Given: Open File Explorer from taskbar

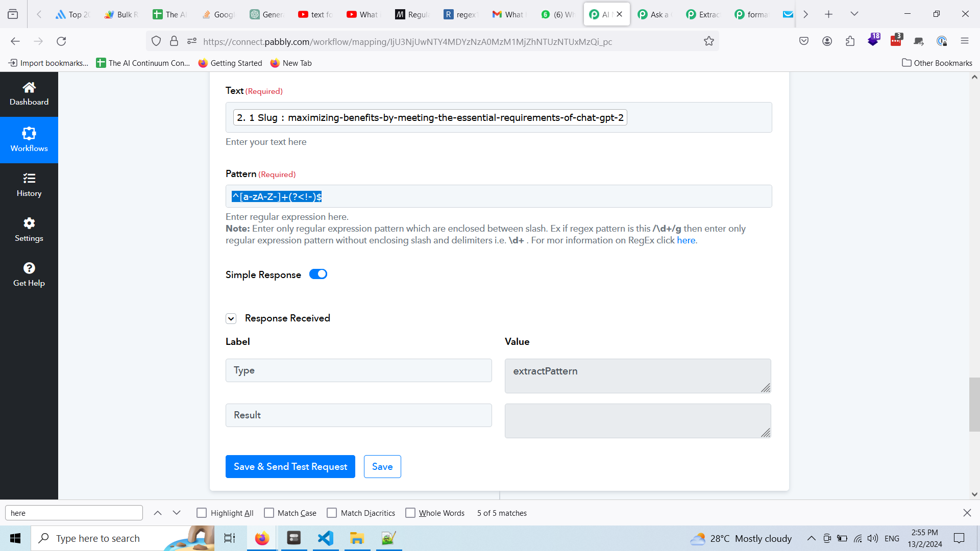Looking at the screenshot, I should (357, 538).
